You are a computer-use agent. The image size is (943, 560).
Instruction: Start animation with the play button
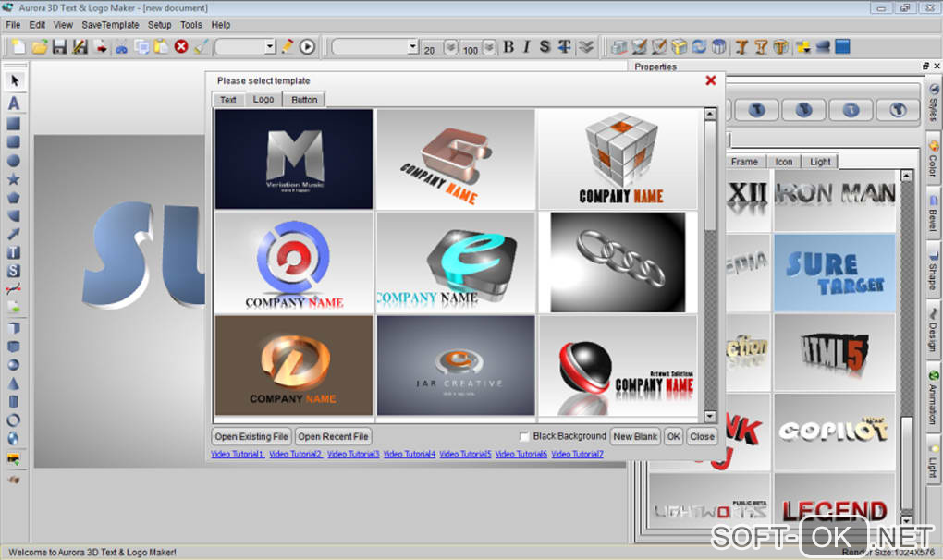307,47
